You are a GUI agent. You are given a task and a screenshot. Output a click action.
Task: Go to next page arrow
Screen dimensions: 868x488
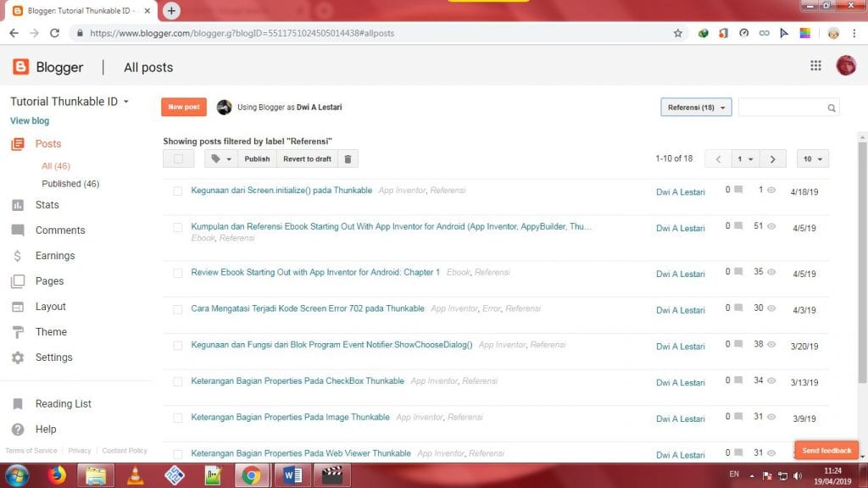771,158
